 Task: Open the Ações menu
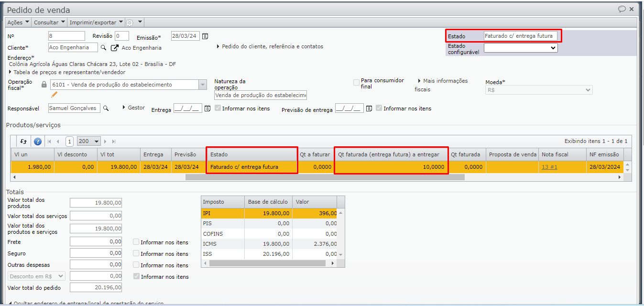(19, 22)
